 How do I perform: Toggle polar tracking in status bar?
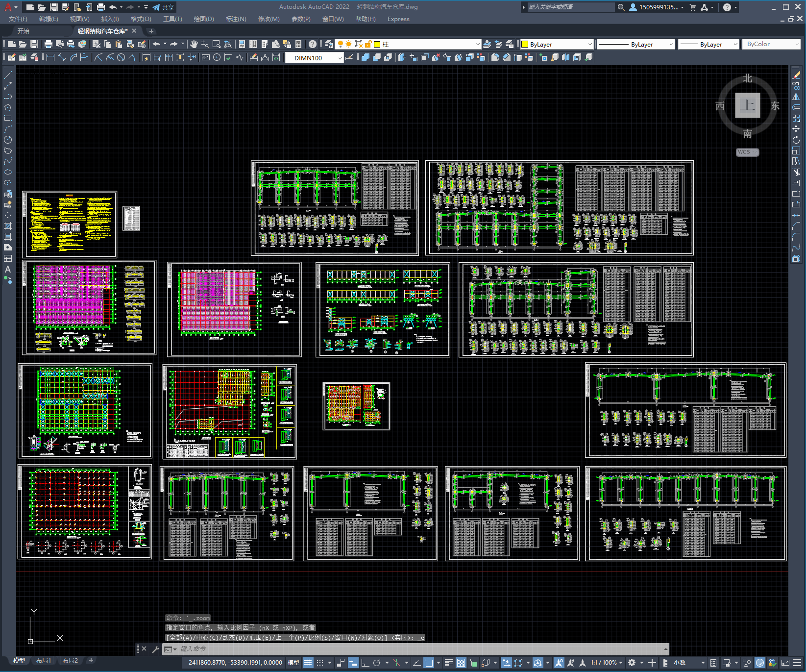(x=377, y=663)
